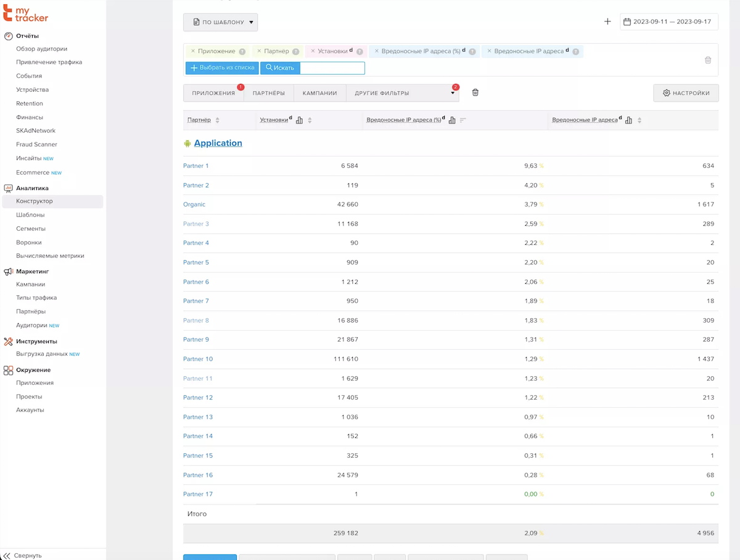Viewport: 740px width, 560px height.
Task: Remove the Партнёр dimension tag
Action: tap(259, 51)
